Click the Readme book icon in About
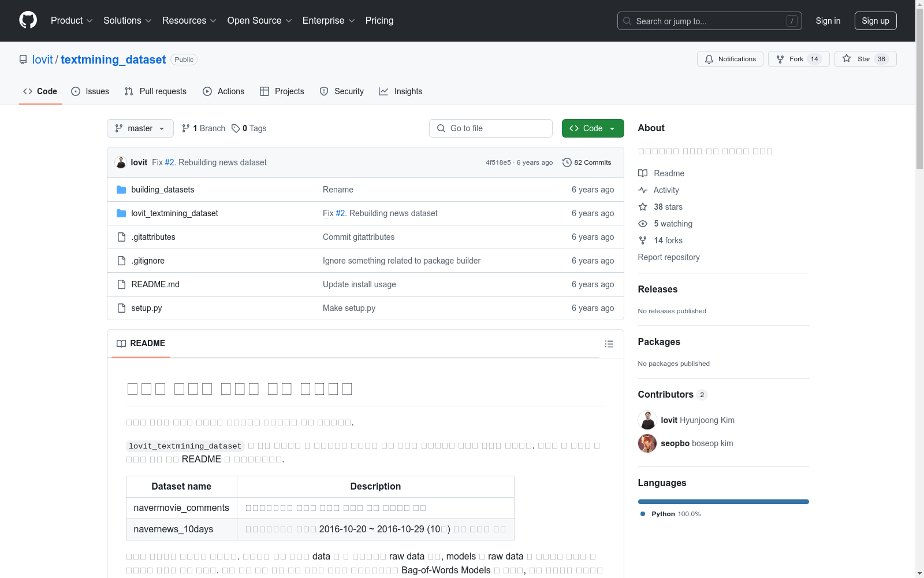 643,173
